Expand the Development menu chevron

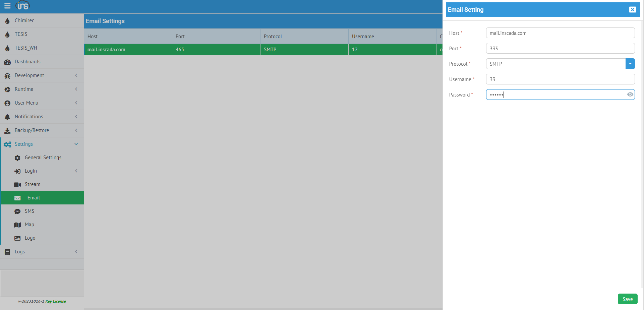[76, 75]
